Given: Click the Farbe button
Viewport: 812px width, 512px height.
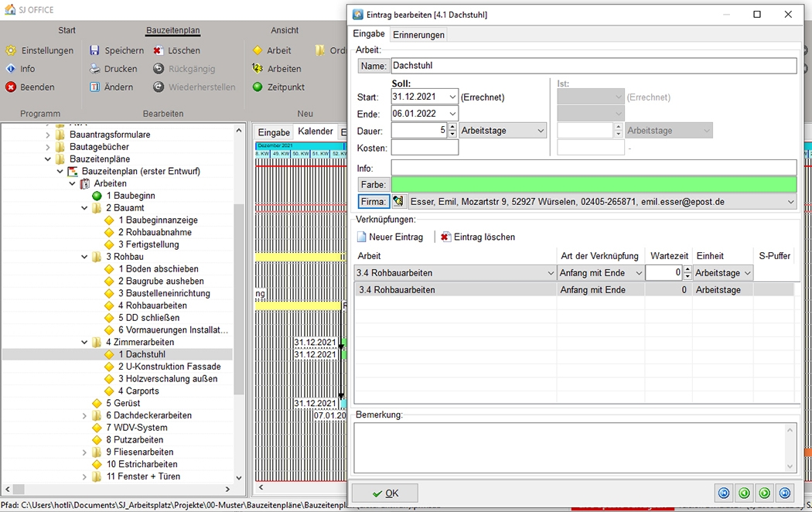Looking at the screenshot, I should (374, 184).
